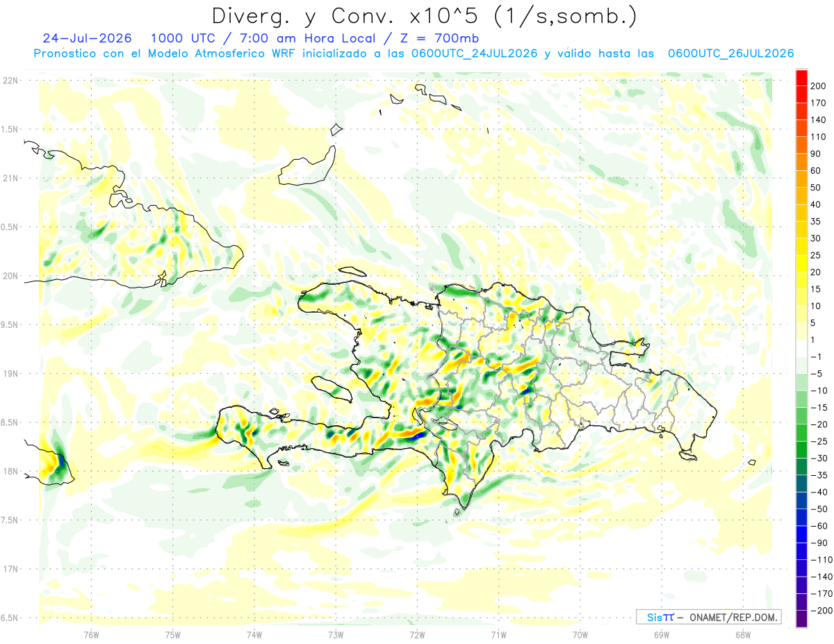The image size is (834, 644).
Task: Click the '8.5N' latitude label
Action: click(x=10, y=422)
